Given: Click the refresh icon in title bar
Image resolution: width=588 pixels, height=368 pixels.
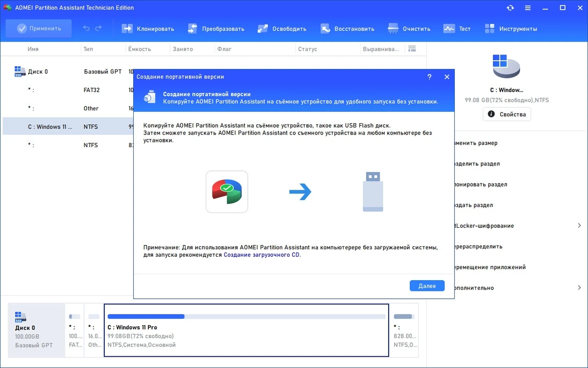Looking at the screenshot, I should [x=510, y=8].
